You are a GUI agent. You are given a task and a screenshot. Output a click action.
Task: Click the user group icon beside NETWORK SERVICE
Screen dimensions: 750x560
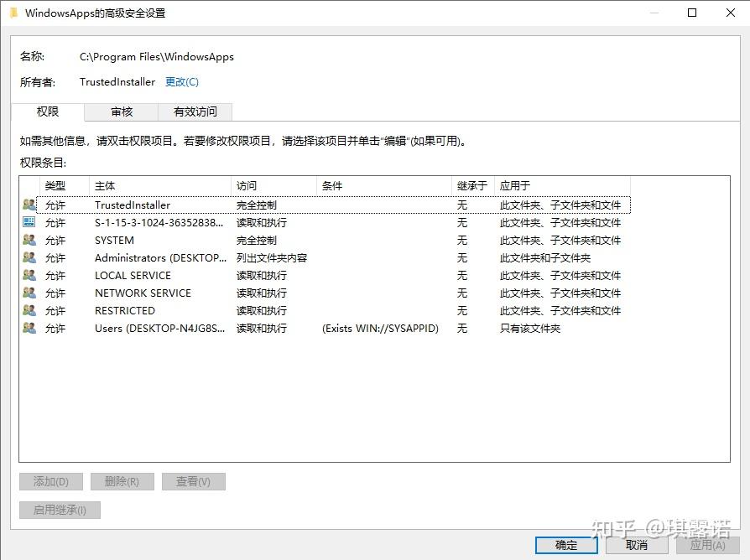point(29,293)
